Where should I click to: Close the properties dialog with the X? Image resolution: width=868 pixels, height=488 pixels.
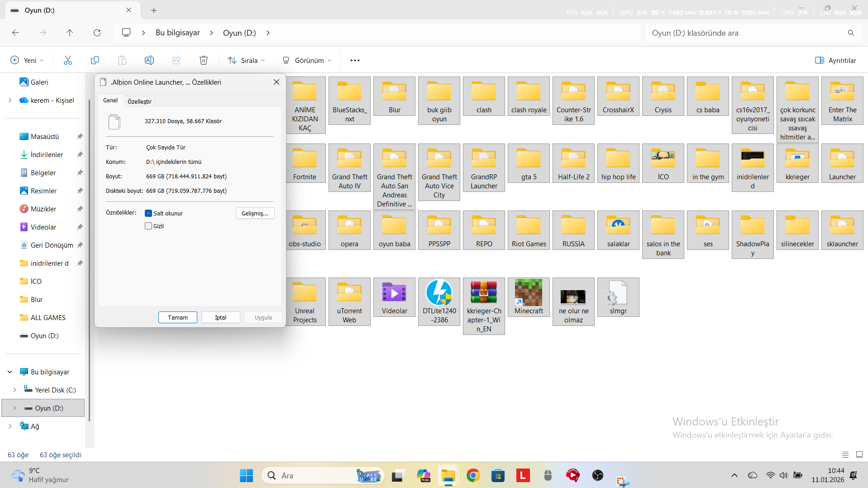pos(277,82)
